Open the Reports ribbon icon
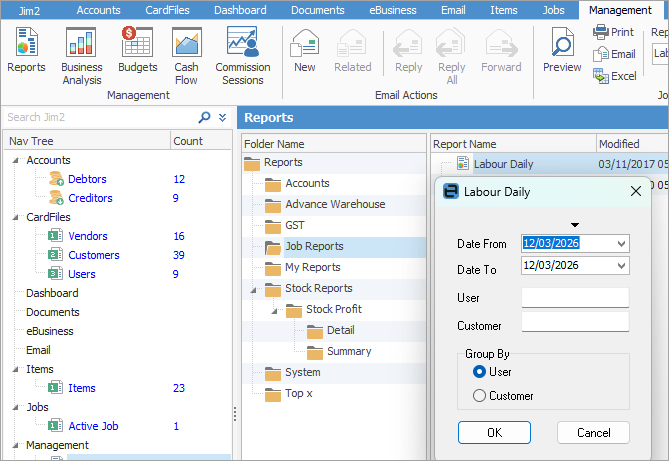This screenshot has height=461, width=669. (x=26, y=49)
